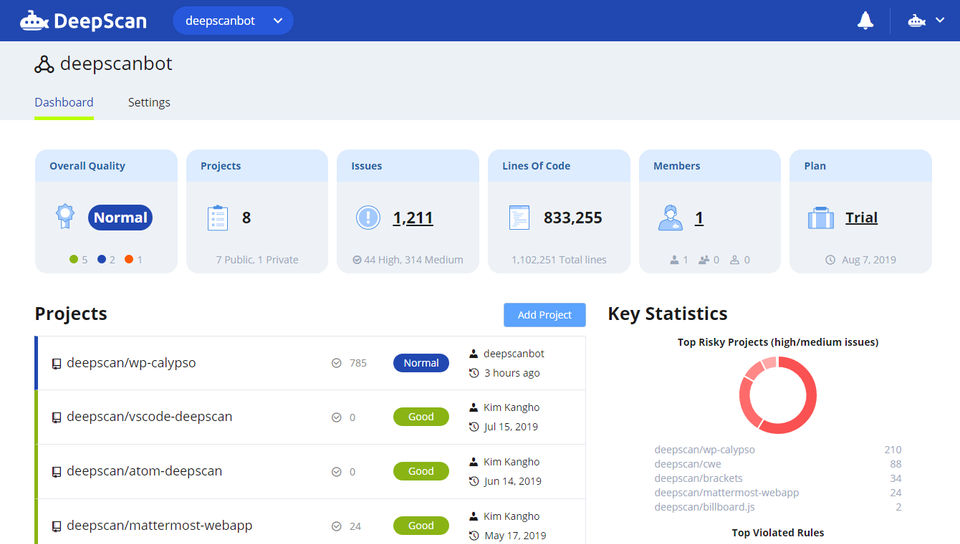Open the deepscan/vscode-deepscan project
The width and height of the screenshot is (960, 544).
[149, 417]
